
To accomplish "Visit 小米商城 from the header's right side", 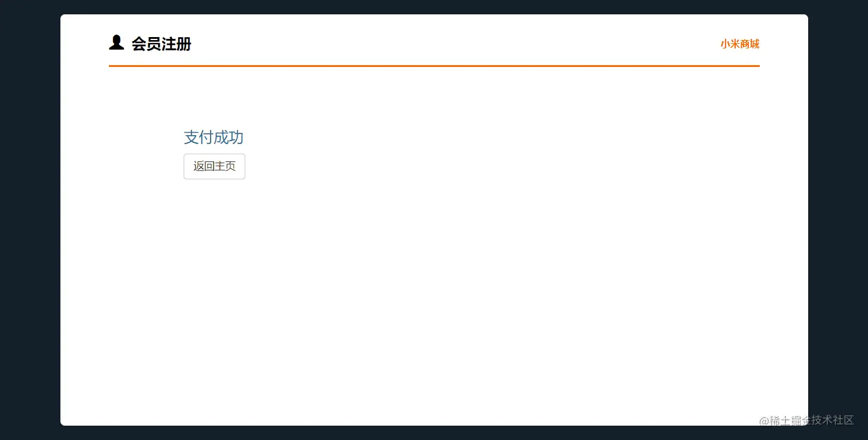I will point(740,44).
